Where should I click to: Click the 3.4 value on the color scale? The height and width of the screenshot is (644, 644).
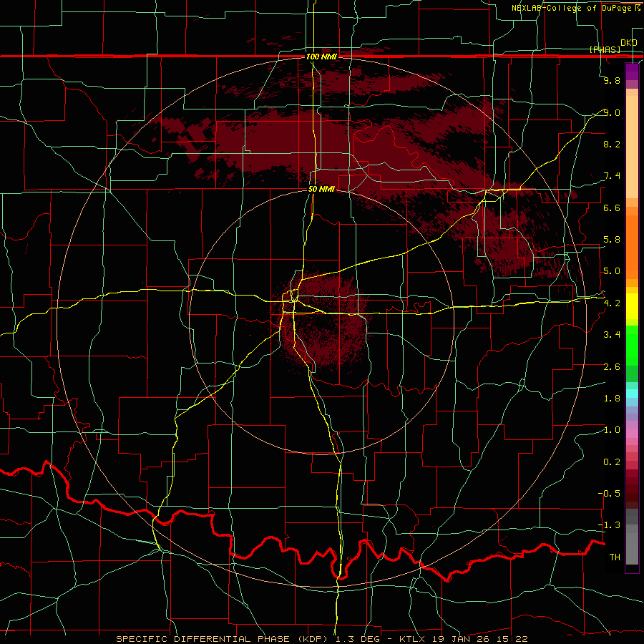click(612, 334)
